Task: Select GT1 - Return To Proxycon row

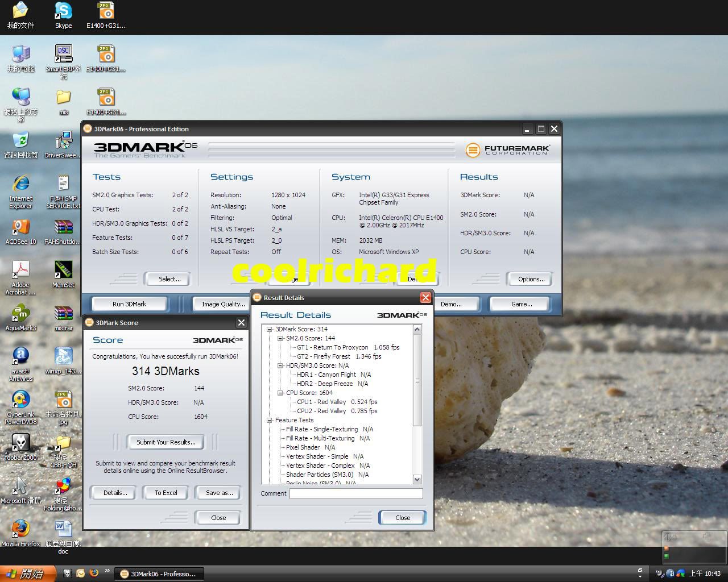Action: pyautogui.click(x=348, y=347)
